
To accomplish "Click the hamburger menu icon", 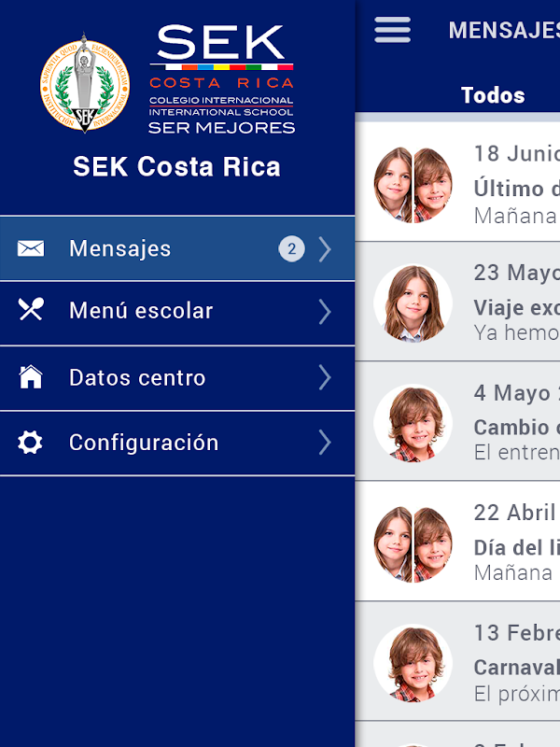I will pyautogui.click(x=392, y=30).
